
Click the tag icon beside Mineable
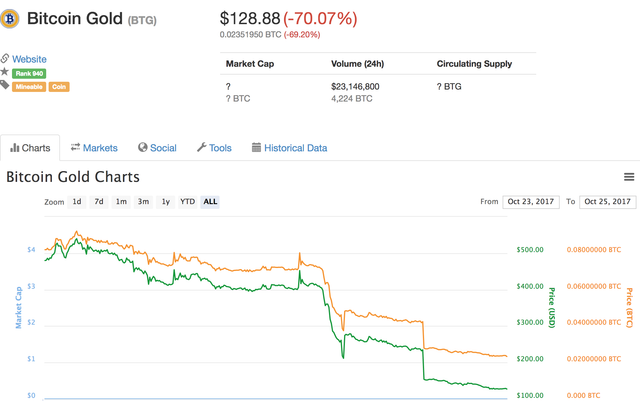pos(4,85)
